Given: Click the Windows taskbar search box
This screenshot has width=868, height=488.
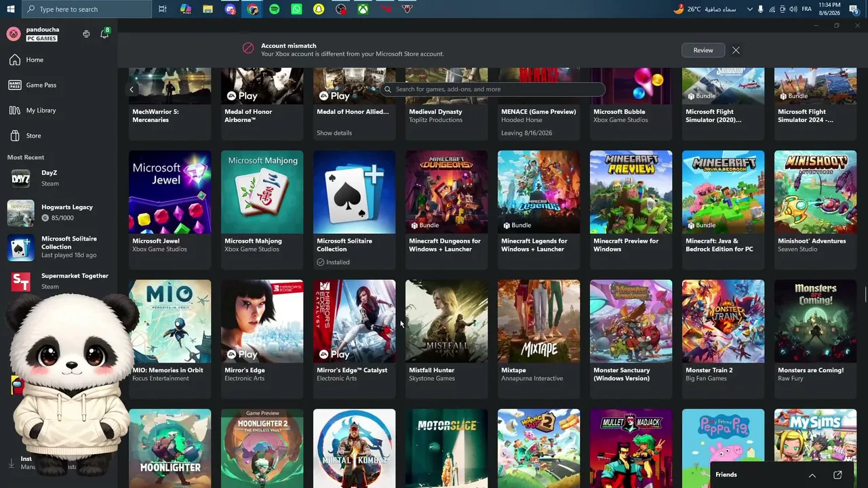Looking at the screenshot, I should tap(87, 9).
